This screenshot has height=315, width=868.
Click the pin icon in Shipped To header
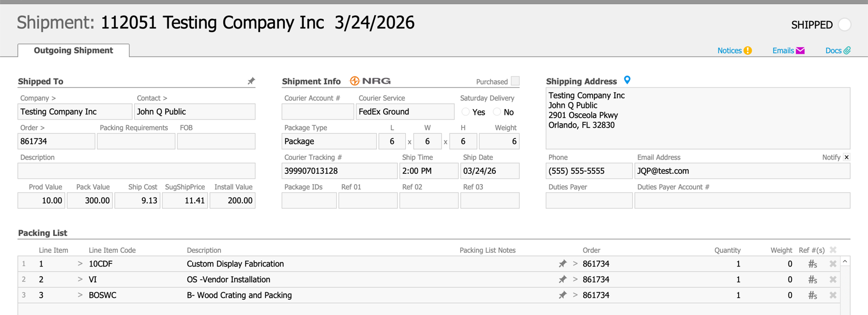tap(251, 81)
